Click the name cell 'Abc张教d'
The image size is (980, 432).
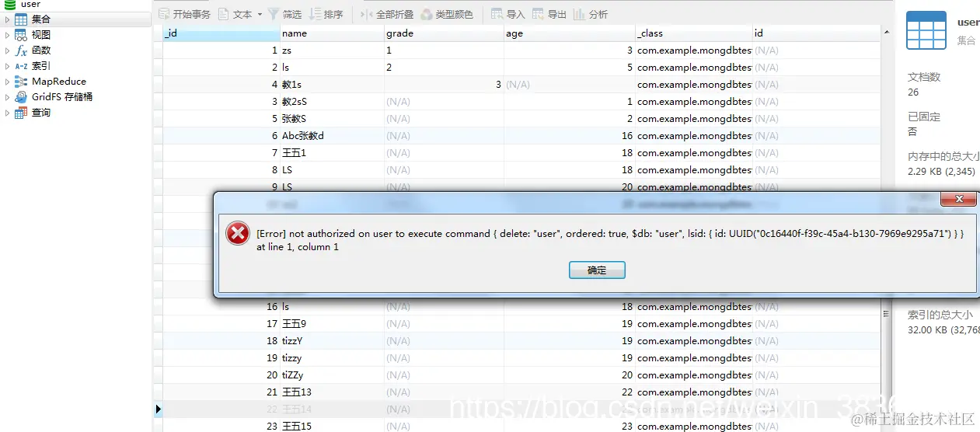pos(332,136)
